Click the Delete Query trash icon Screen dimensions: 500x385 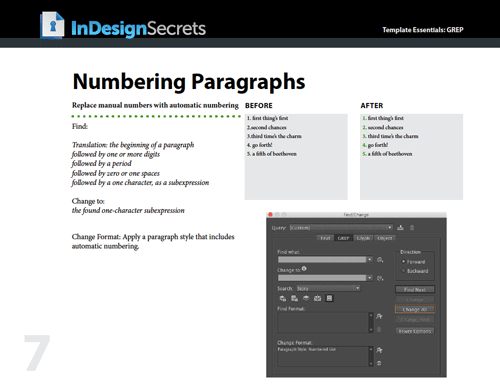(x=412, y=228)
